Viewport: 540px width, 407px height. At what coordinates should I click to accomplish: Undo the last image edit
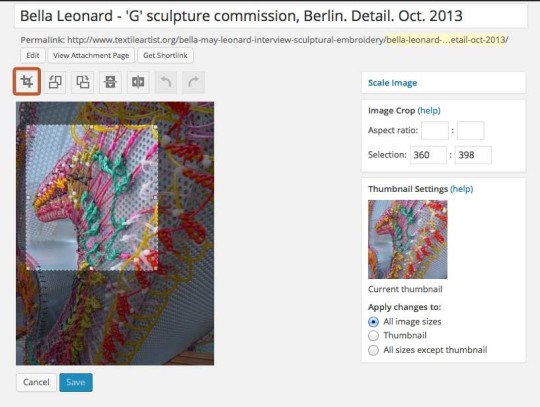pos(166,82)
